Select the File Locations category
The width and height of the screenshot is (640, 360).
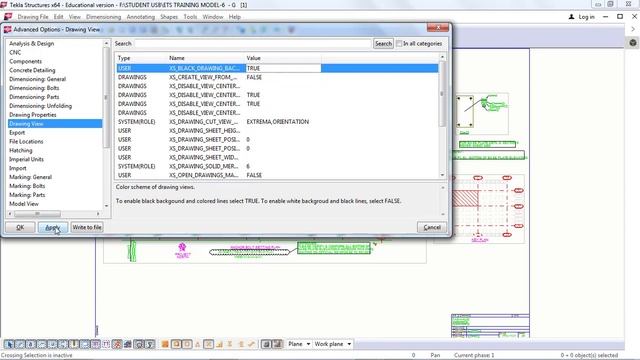[26, 142]
